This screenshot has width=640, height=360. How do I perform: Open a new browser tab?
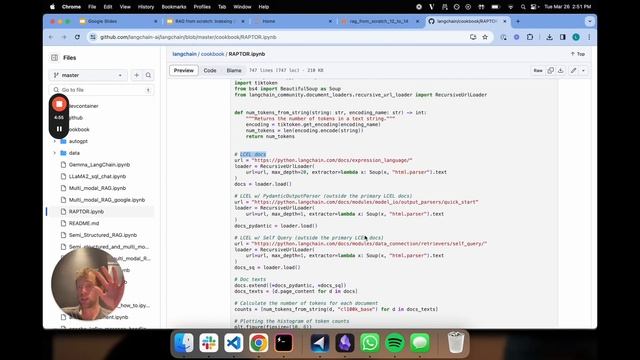[x=518, y=21]
